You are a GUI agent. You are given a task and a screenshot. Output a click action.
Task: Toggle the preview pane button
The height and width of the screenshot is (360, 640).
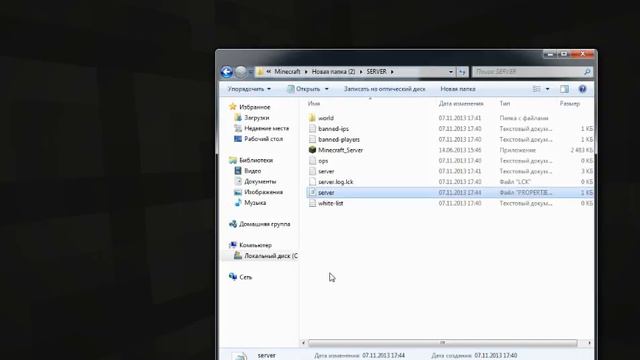[564, 89]
